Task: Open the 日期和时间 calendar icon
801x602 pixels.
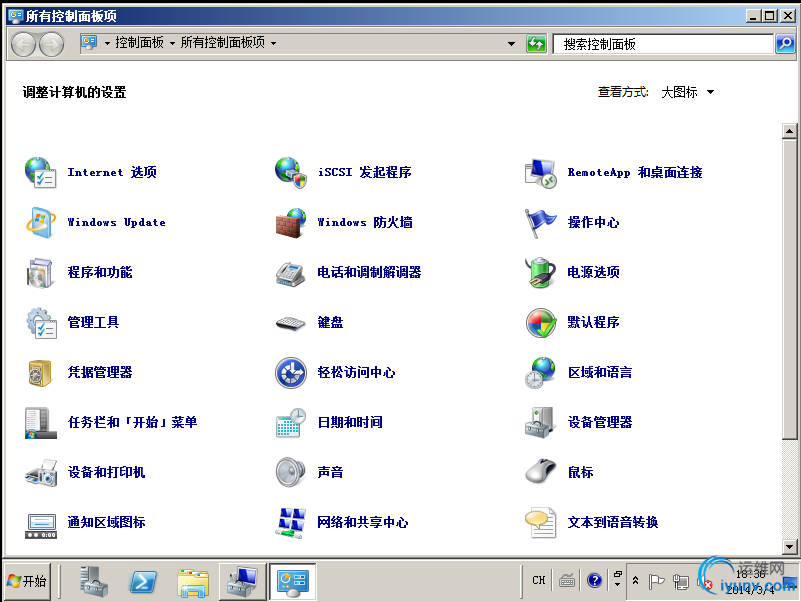Action: point(291,423)
